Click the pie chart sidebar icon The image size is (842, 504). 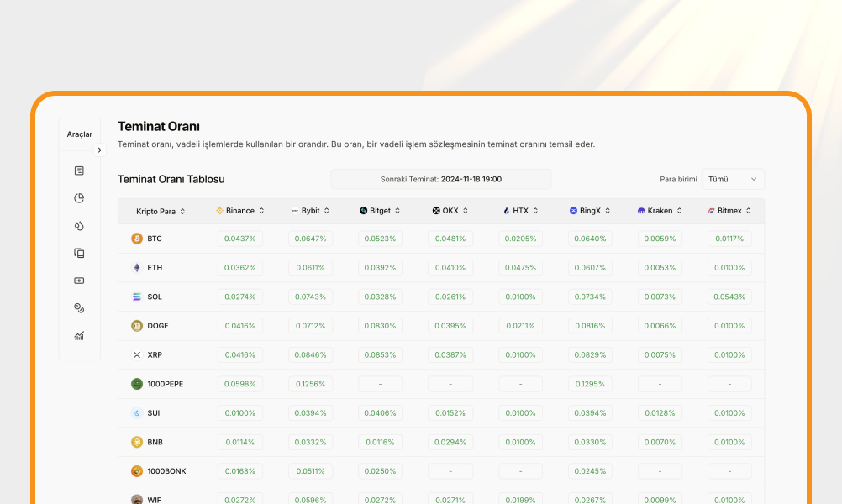79,198
